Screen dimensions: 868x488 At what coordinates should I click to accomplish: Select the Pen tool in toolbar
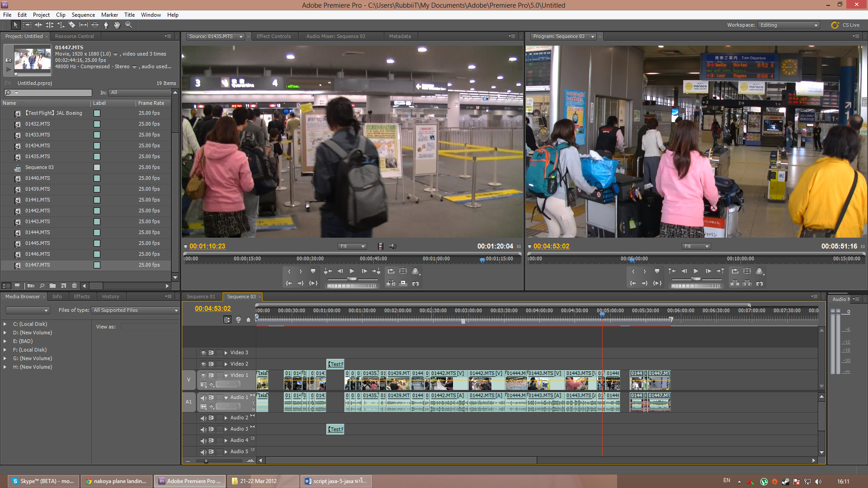point(106,25)
